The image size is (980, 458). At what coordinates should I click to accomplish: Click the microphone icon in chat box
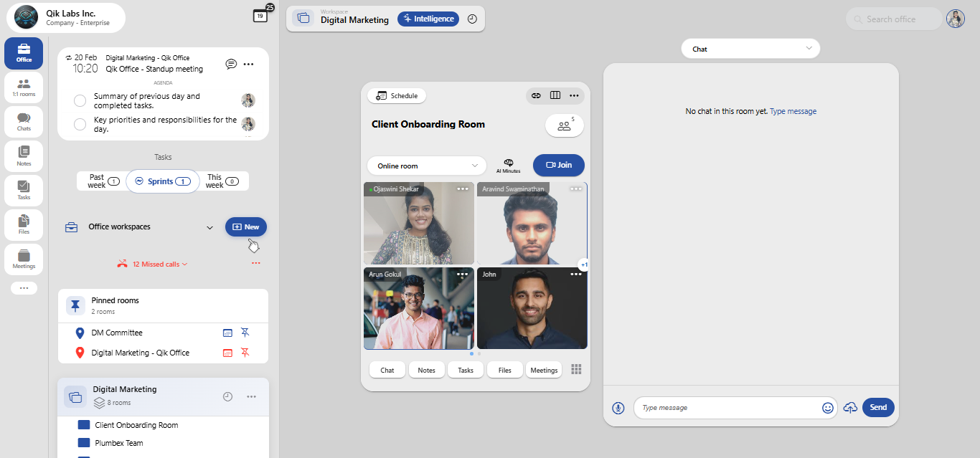tap(618, 408)
